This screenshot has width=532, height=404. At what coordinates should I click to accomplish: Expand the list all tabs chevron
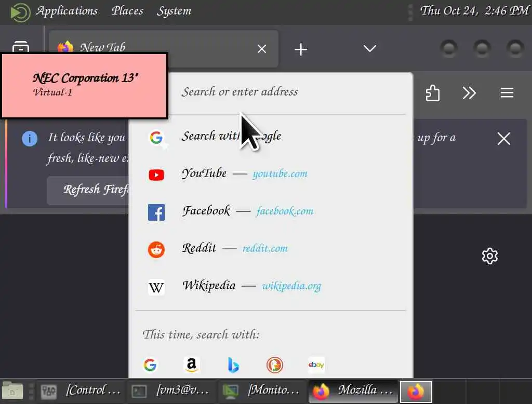[x=369, y=48]
